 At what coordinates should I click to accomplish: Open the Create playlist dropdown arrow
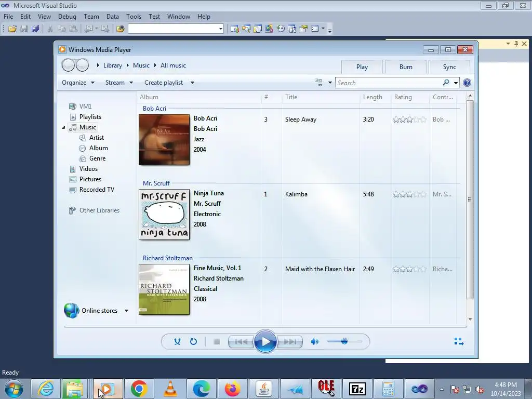(x=192, y=83)
